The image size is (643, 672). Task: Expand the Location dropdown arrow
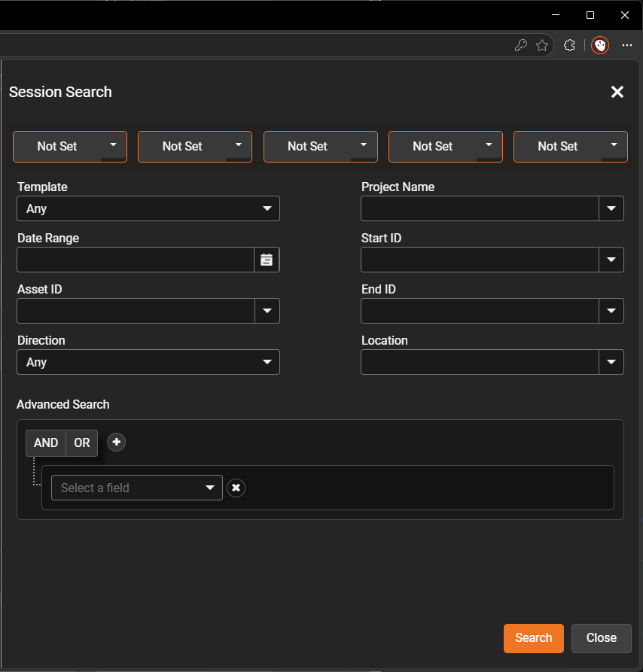(611, 362)
